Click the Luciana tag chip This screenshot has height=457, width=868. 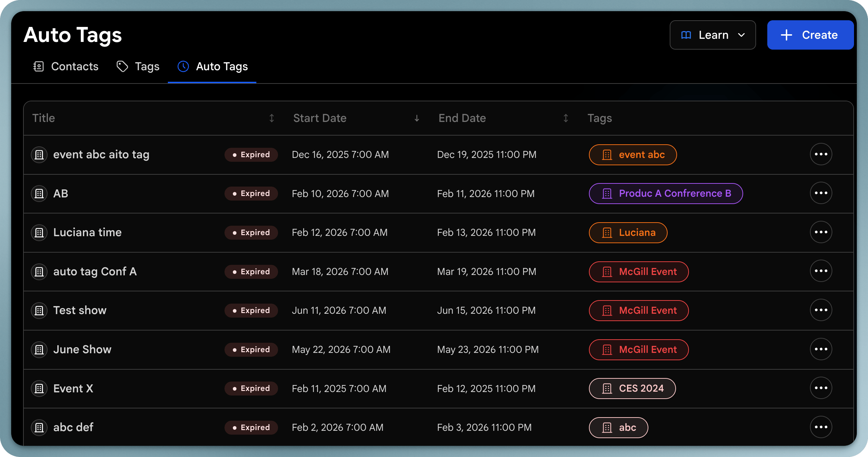click(628, 232)
